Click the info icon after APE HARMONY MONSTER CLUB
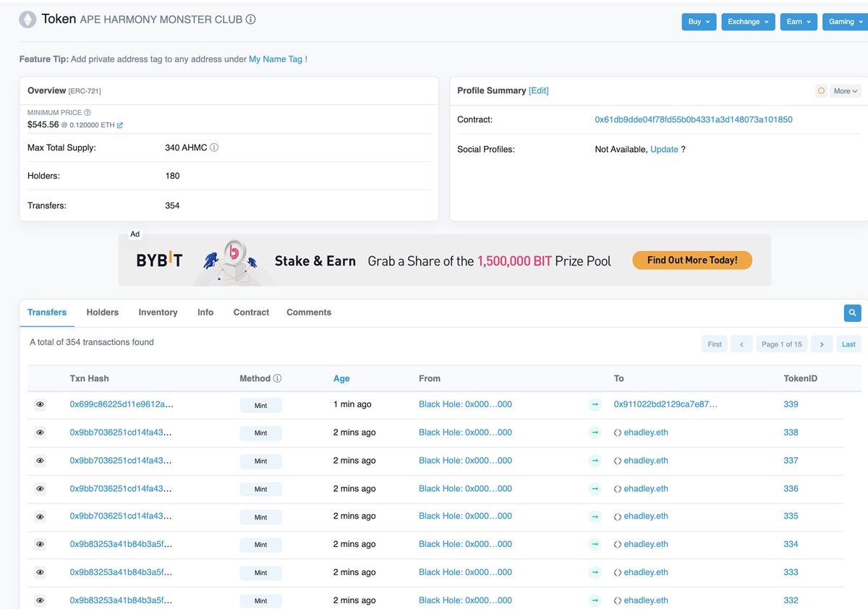This screenshot has height=609, width=868. coord(251,20)
